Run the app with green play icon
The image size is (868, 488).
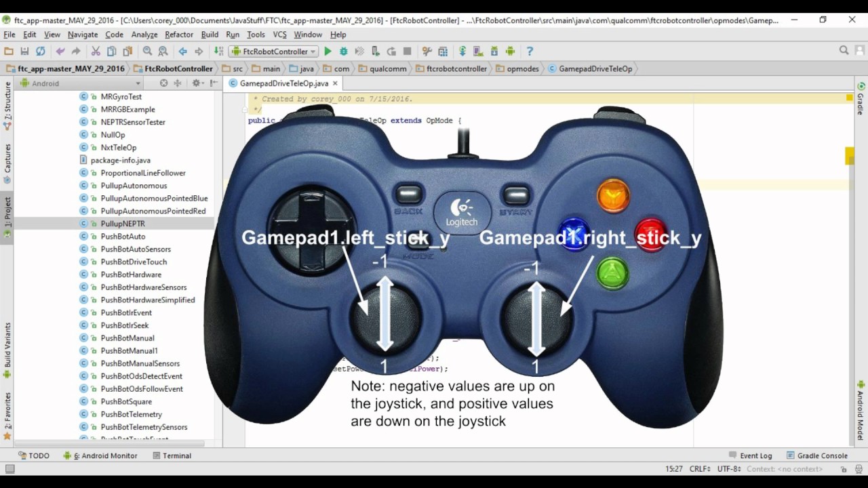(328, 52)
